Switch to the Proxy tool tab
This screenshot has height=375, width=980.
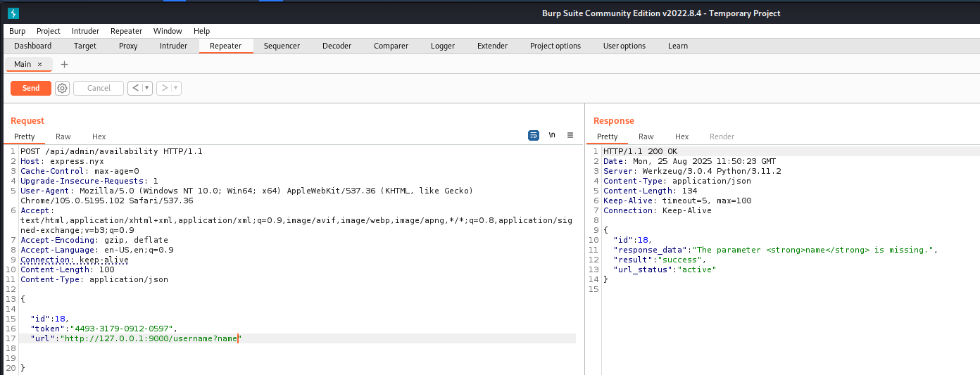click(128, 46)
